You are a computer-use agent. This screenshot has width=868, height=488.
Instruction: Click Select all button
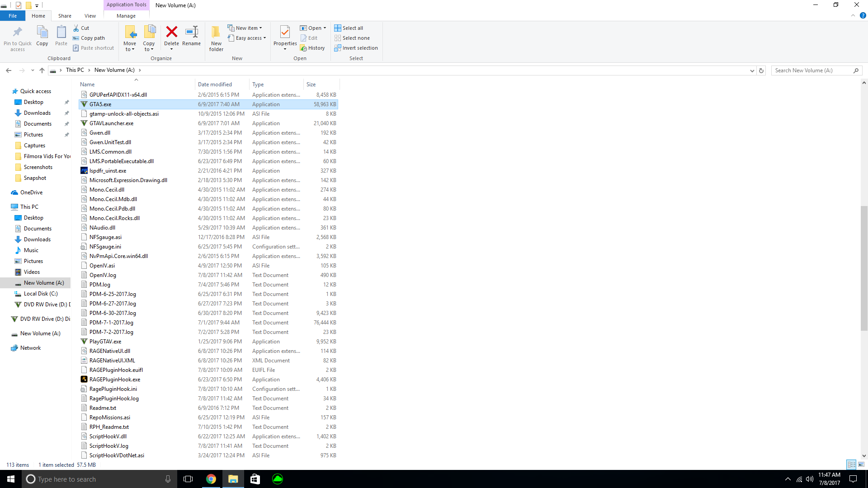[x=349, y=28]
